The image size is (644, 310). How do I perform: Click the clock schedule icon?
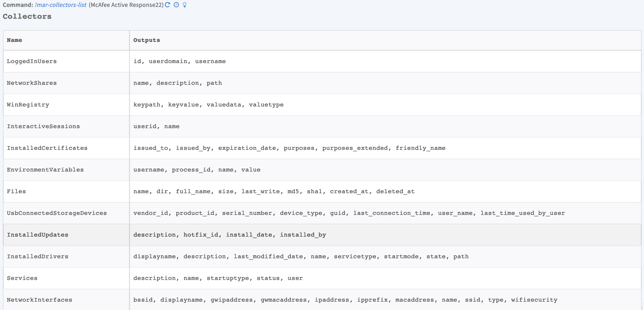point(176,5)
